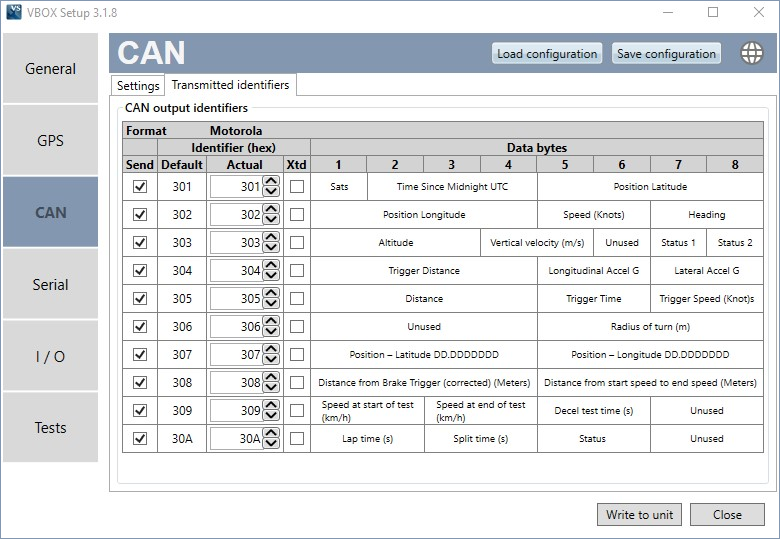The height and width of the screenshot is (539, 780).
Task: Enable Xtd for identifier 30A
Action: [x=297, y=439]
